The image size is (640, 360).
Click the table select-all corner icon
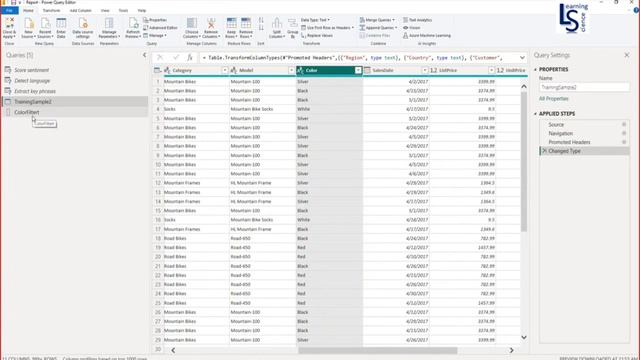[157, 71]
